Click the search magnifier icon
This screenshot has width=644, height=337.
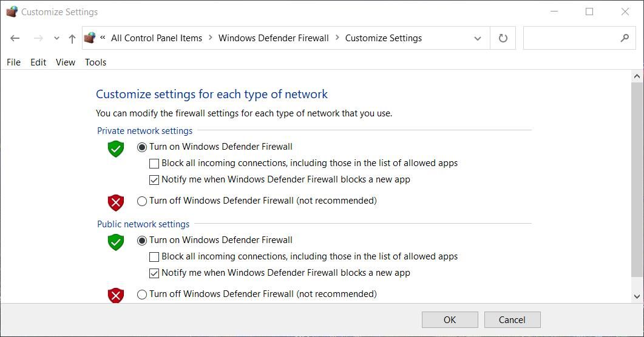pyautogui.click(x=625, y=38)
